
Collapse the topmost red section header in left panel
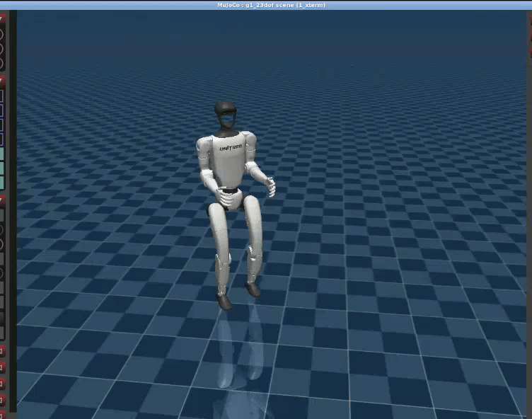[x=2, y=17]
